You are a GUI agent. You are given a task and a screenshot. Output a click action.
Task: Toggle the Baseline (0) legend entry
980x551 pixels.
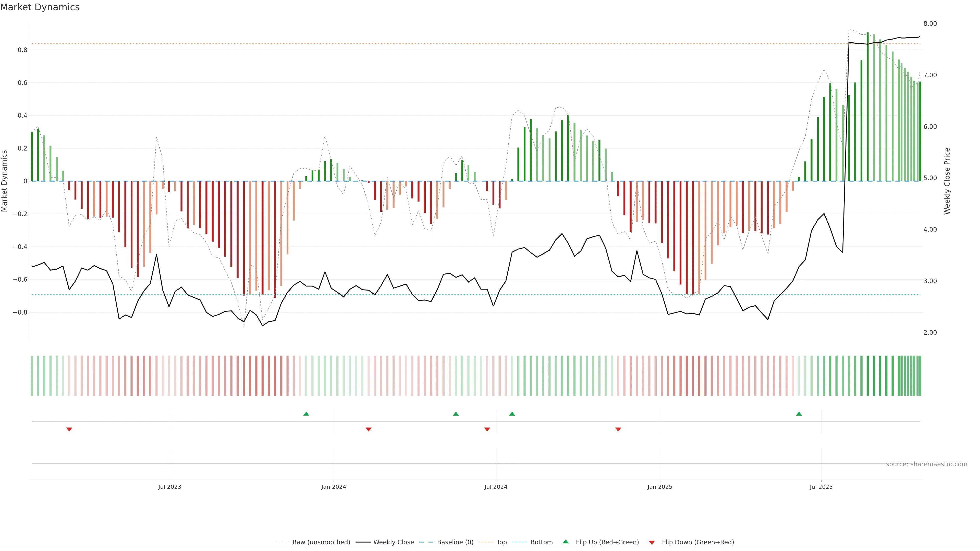[455, 542]
